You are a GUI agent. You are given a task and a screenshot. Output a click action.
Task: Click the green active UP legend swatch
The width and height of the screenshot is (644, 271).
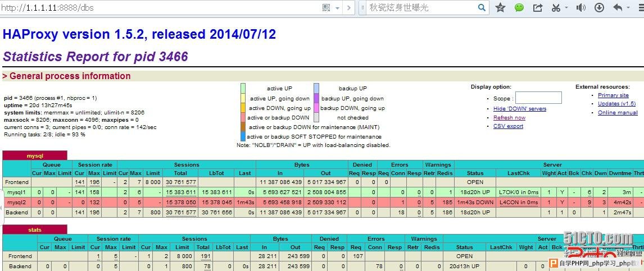click(x=243, y=88)
